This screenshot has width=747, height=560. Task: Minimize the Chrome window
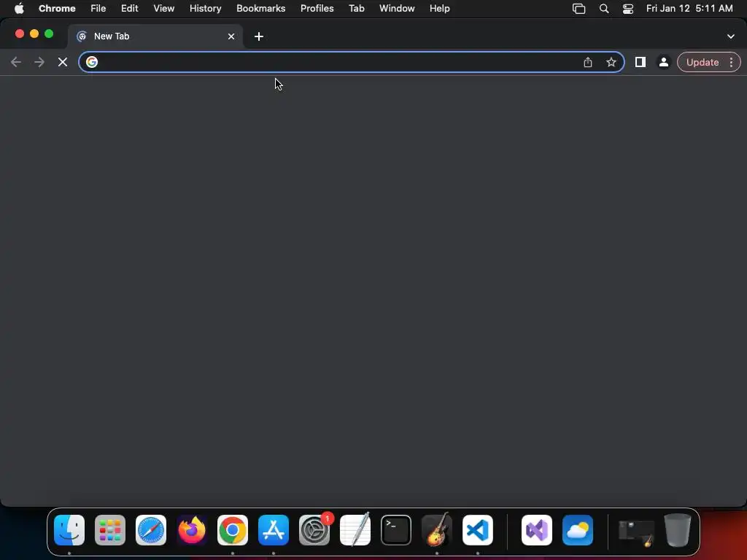[x=34, y=34]
